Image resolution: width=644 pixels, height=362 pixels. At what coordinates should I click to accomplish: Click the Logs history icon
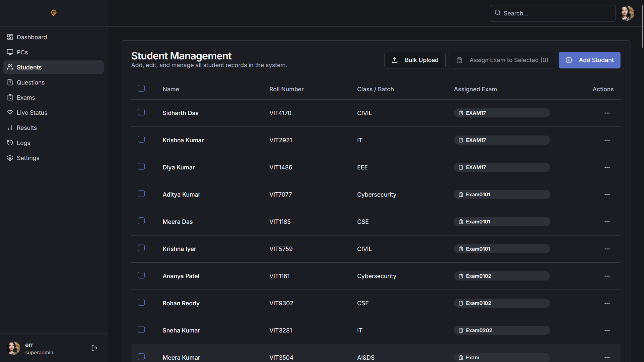10,143
